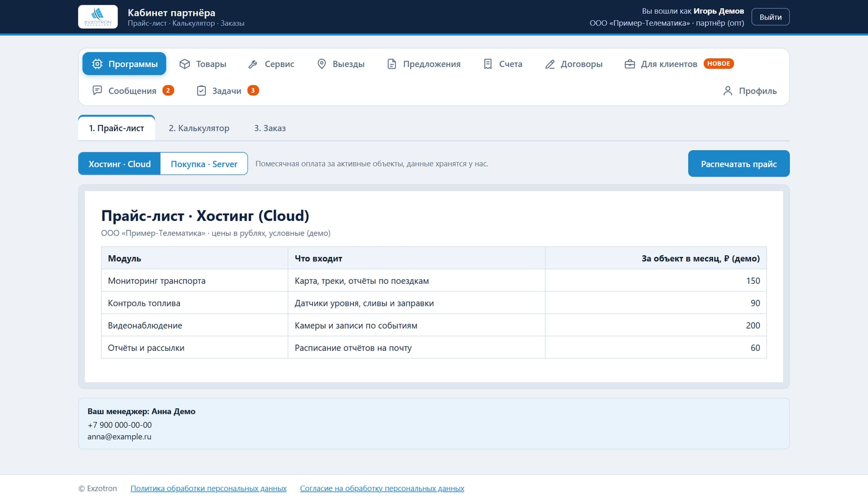
Task: Open Выезды via the location pin icon
Action: point(322,64)
